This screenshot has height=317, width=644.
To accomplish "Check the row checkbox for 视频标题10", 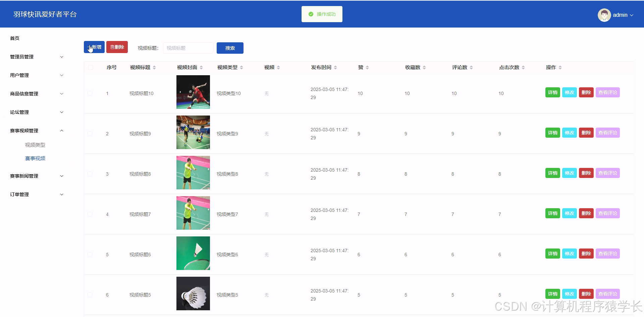I will [90, 93].
